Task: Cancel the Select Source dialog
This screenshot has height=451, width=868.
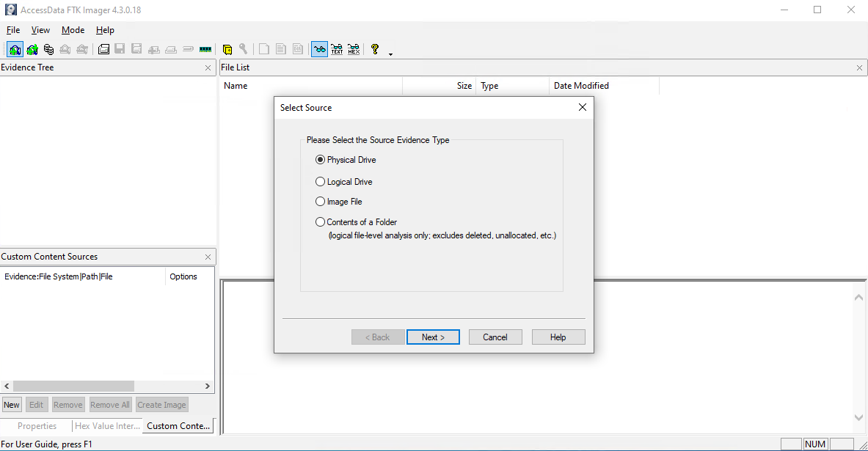Action: click(x=495, y=337)
